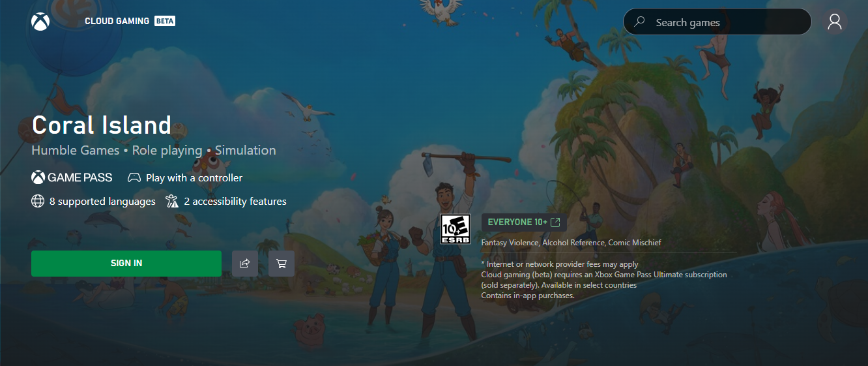
Task: Click the BETA badge label
Action: (x=165, y=22)
